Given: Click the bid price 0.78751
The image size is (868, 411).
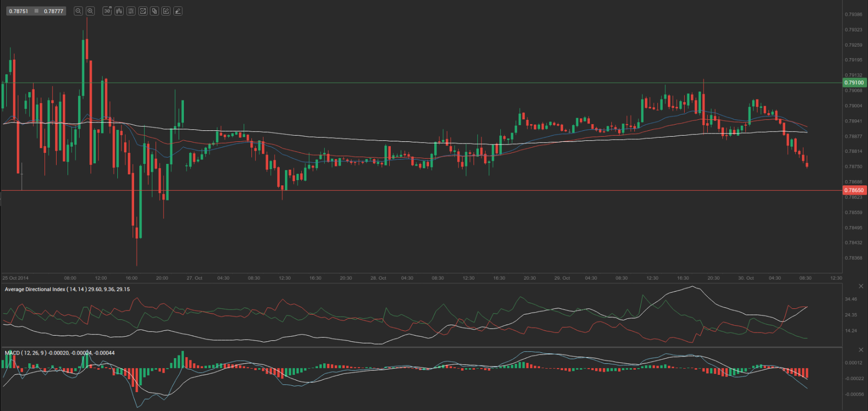Looking at the screenshot, I should tap(18, 11).
